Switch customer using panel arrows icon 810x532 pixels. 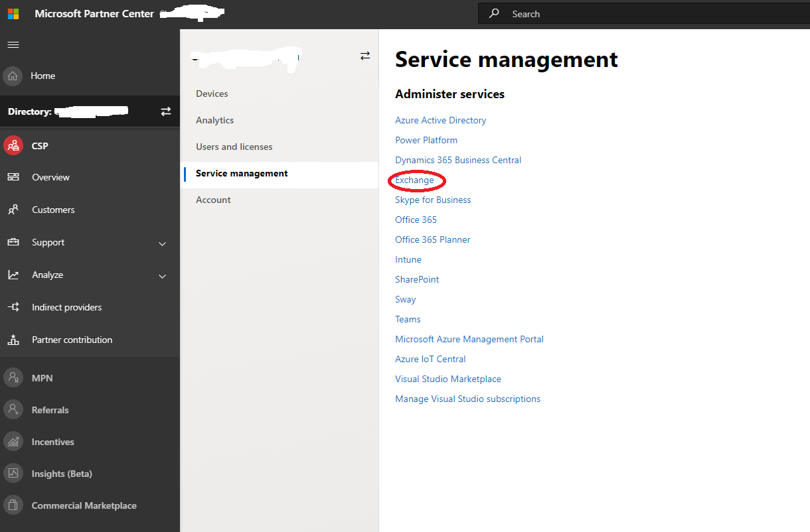365,56
